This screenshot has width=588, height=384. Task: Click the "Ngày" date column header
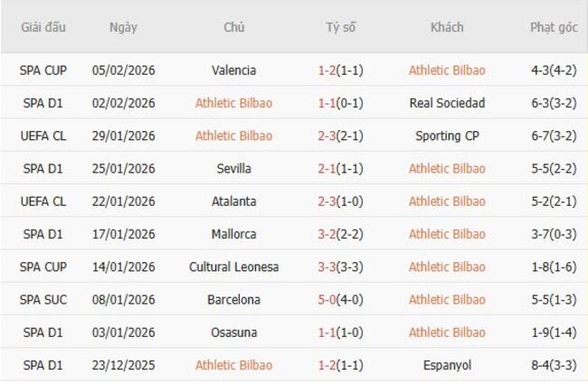coord(123,27)
